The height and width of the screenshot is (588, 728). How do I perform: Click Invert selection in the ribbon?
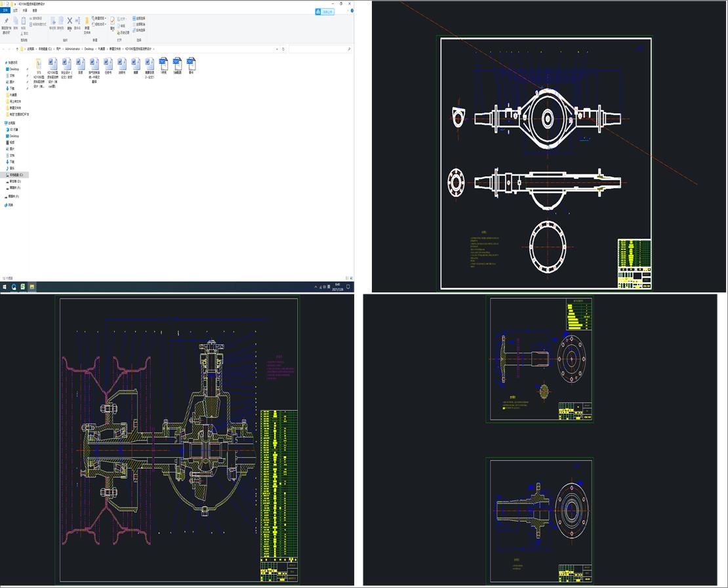coord(139,29)
